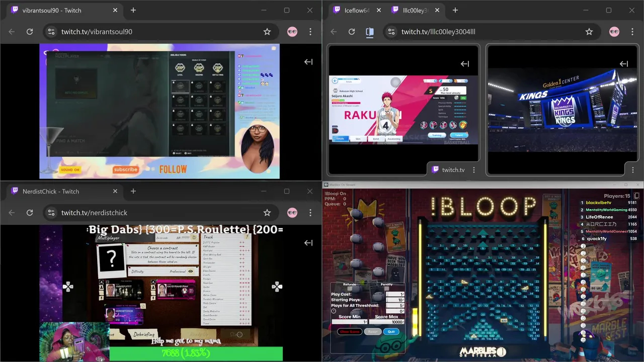Open Chrome menu in vibrantsoul90 window

(x=310, y=32)
